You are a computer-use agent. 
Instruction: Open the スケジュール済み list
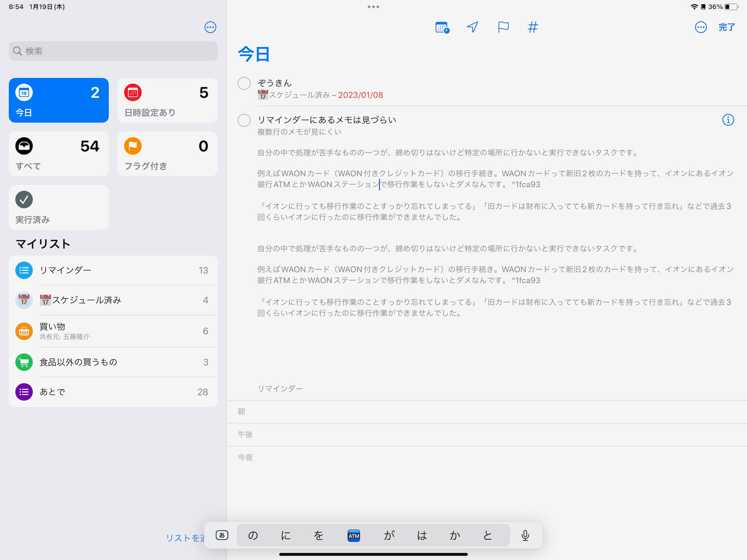[x=113, y=300]
